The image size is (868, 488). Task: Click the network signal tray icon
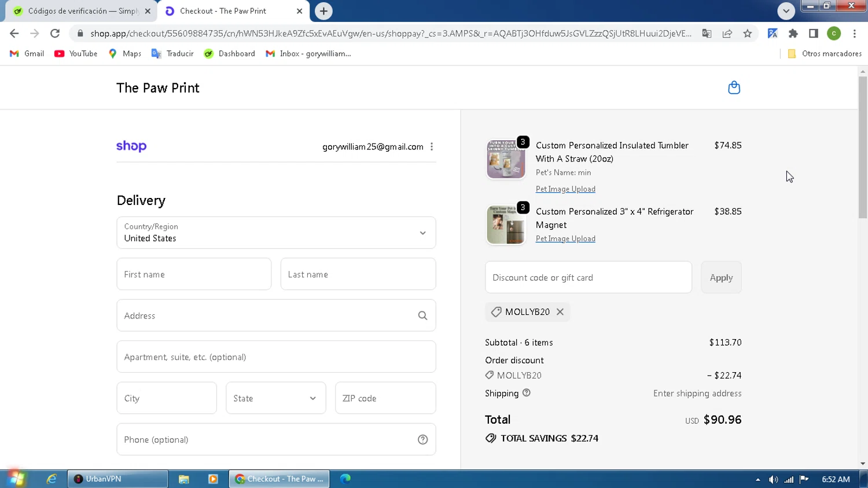click(x=789, y=479)
